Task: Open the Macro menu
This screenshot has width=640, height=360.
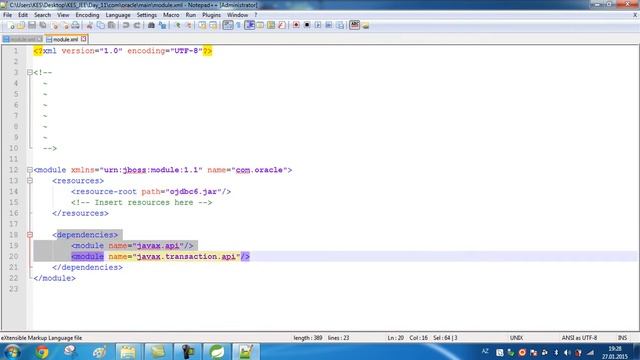Action: point(171,15)
